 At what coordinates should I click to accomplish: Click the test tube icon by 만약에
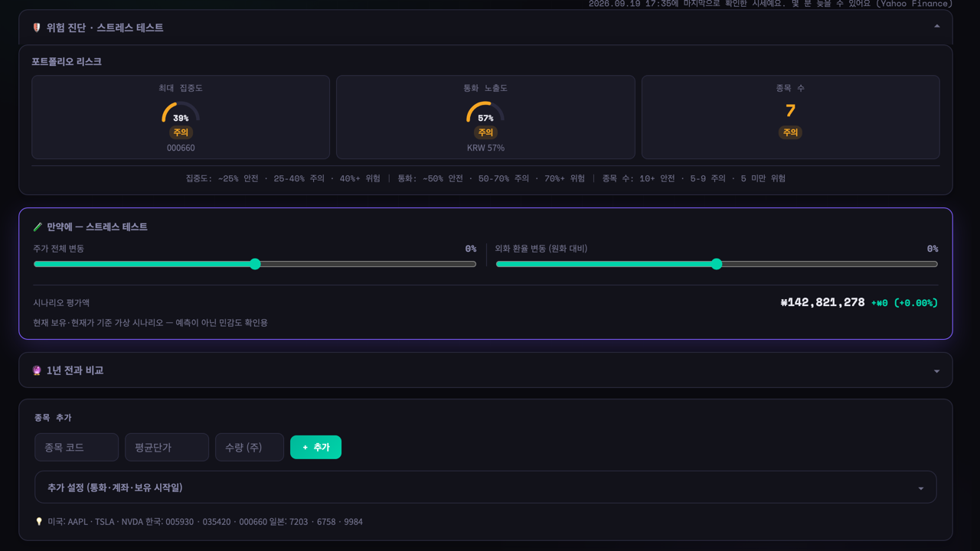pos(38,227)
